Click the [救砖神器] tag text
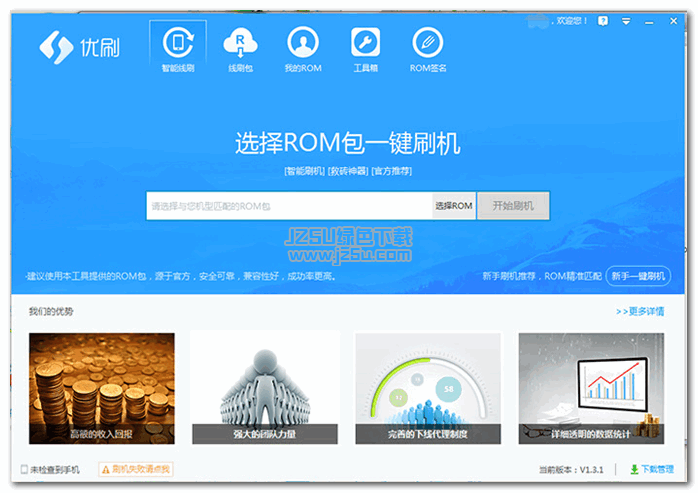 coord(348,171)
